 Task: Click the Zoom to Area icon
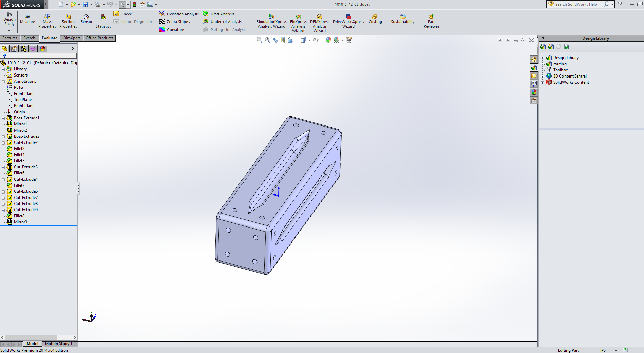coord(267,40)
